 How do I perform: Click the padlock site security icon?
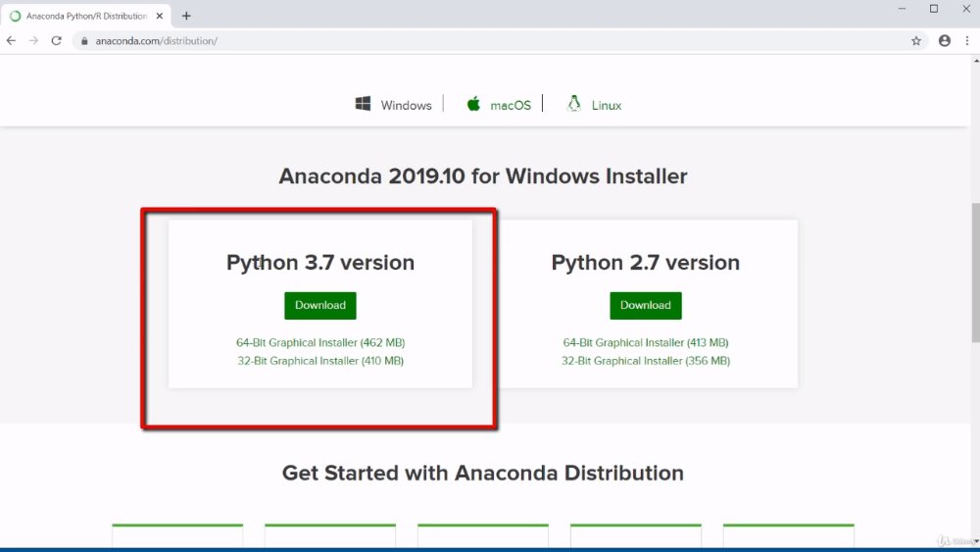tap(84, 40)
